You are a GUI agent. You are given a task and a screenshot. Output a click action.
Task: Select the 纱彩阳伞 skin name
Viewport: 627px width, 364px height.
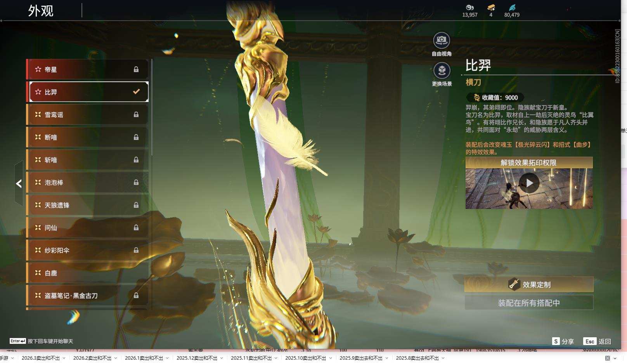coord(57,250)
